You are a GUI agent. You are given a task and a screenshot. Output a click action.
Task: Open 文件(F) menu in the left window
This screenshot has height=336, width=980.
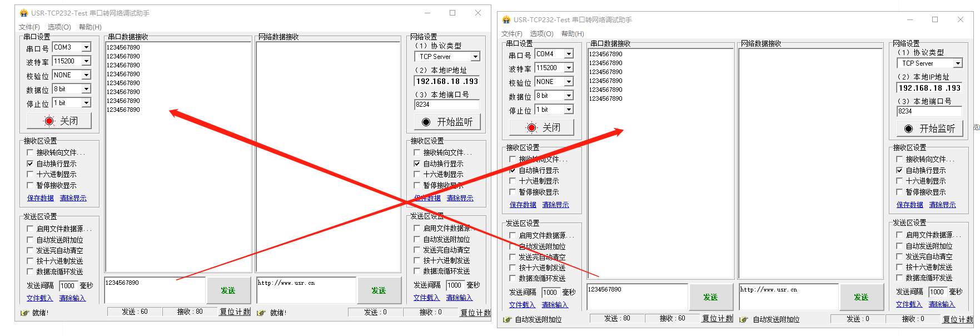pyautogui.click(x=29, y=27)
